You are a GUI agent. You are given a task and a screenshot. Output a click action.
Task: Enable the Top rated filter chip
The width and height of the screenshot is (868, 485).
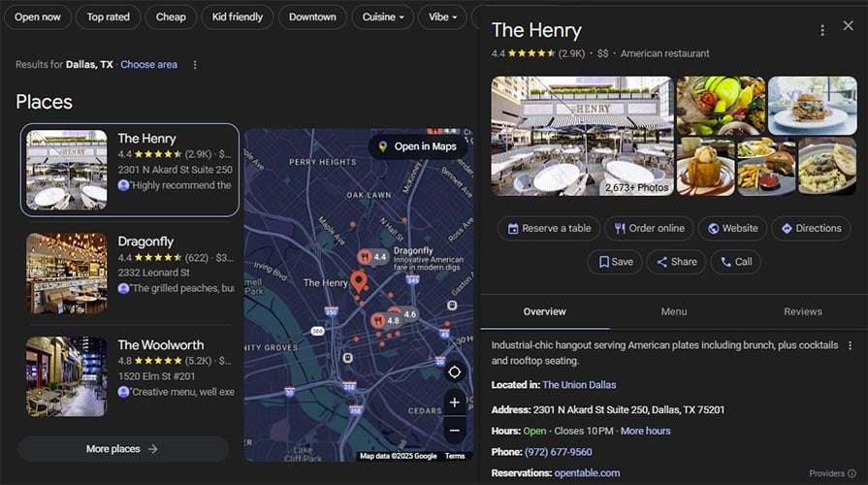pyautogui.click(x=109, y=16)
